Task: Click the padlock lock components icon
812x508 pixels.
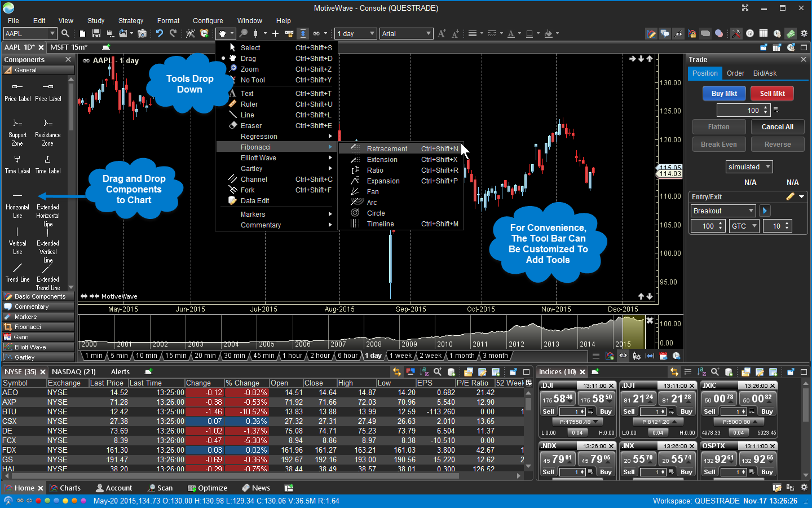Action: click(x=692, y=33)
